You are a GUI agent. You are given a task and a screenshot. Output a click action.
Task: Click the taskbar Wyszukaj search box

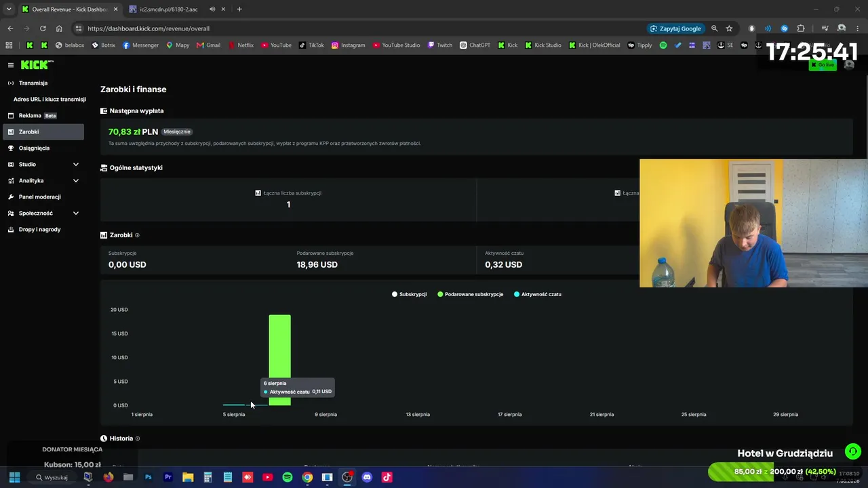click(x=54, y=477)
